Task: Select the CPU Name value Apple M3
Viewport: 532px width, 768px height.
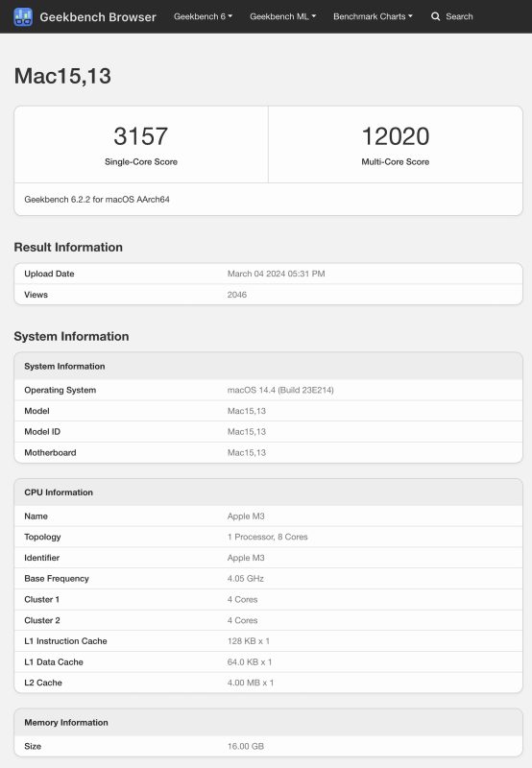Action: pyautogui.click(x=246, y=516)
